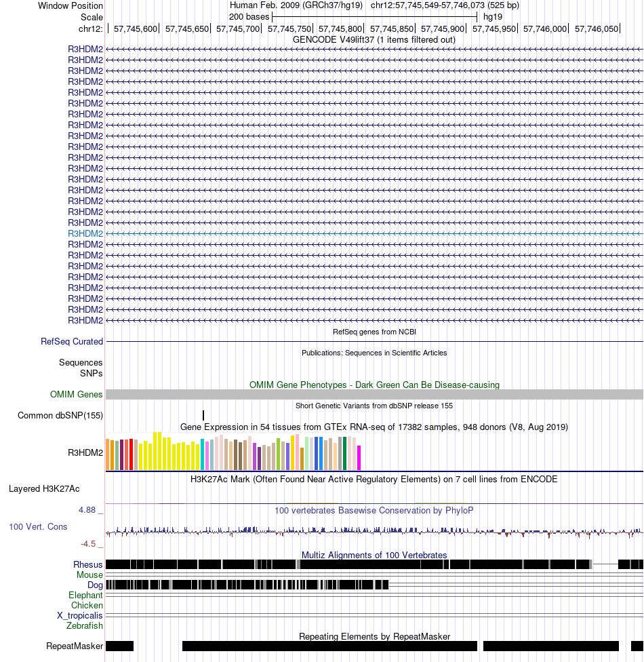Click the 'Chicken' species label
The height and width of the screenshot is (662, 644).
click(87, 606)
